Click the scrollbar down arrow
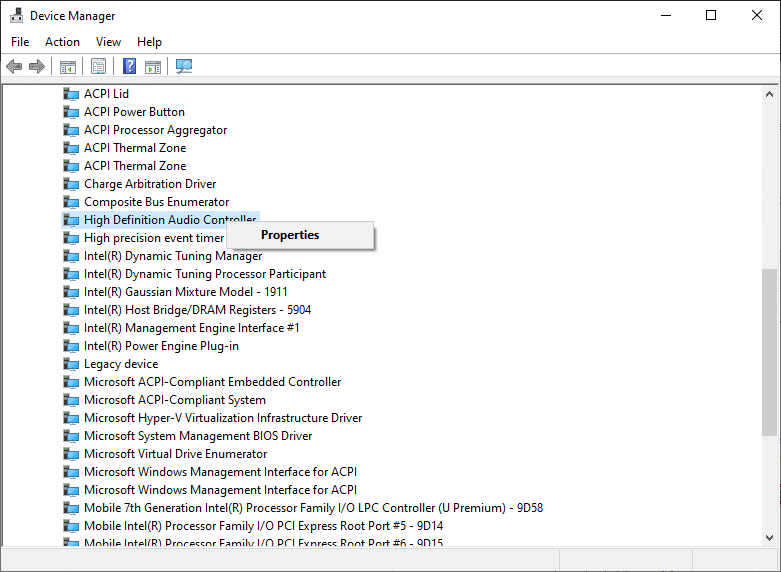This screenshot has width=781, height=572. pos(769,538)
